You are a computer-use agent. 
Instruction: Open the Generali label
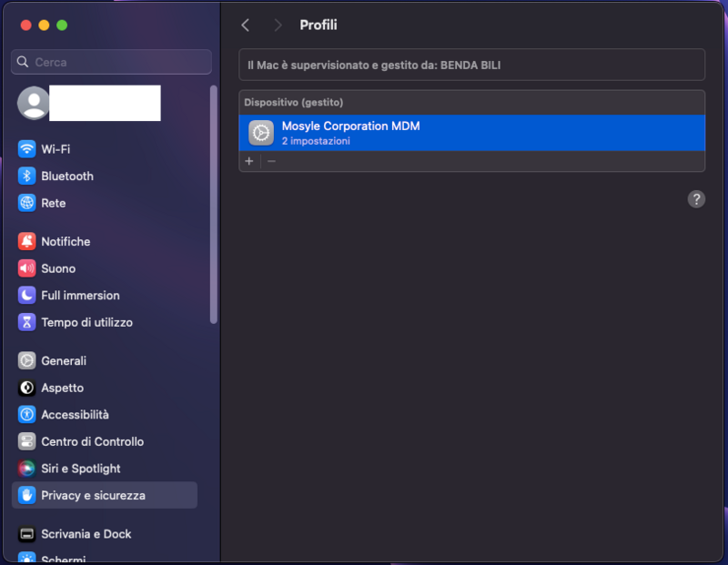click(64, 360)
